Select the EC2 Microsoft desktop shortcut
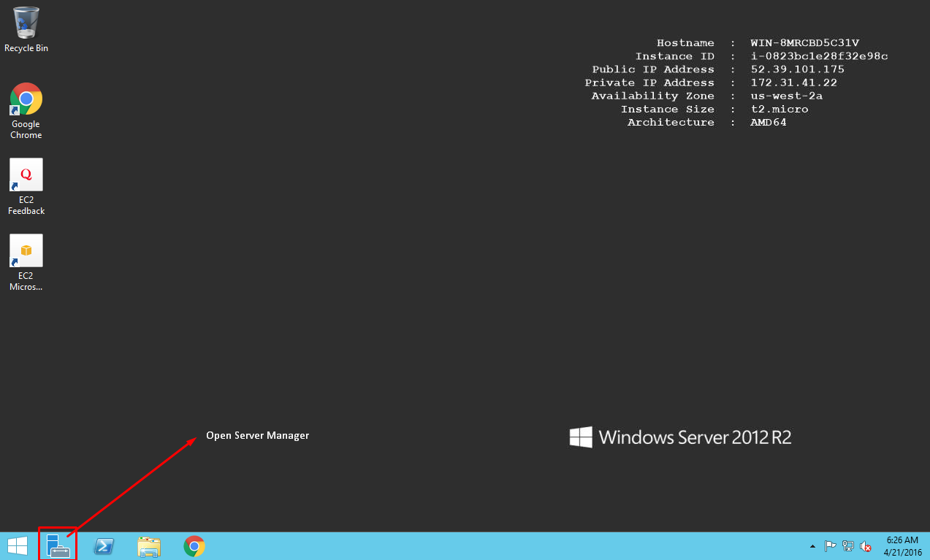 tap(26, 263)
